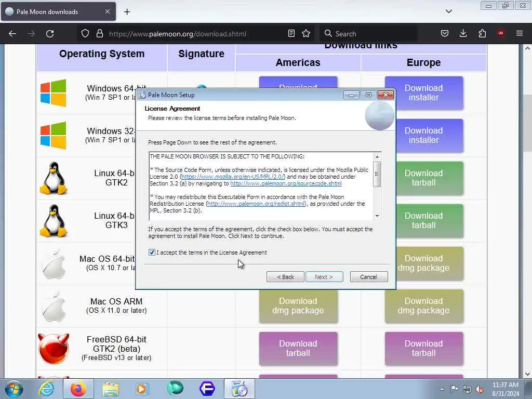Click Linux penguin in GTK2 row
The height and width of the screenshot is (399, 532).
54,178
